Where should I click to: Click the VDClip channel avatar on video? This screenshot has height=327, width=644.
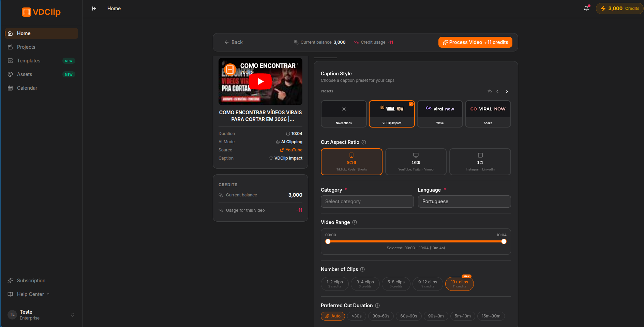click(230, 69)
